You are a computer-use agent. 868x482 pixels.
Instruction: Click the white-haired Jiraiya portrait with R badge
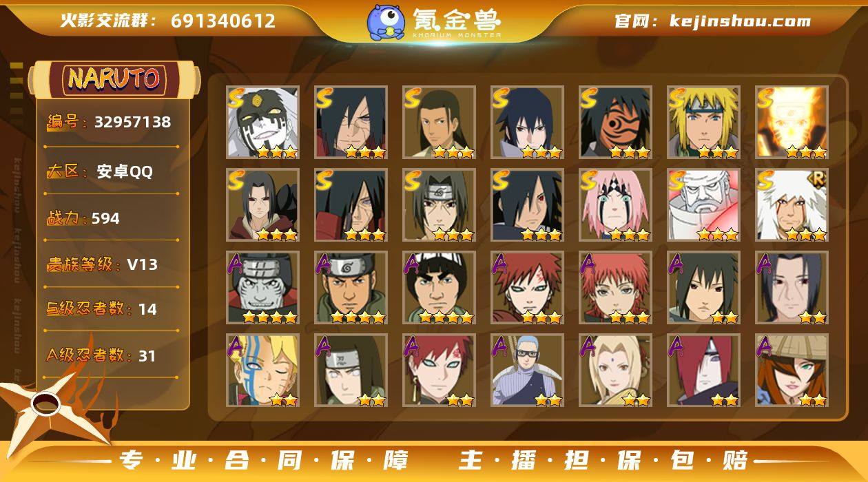point(792,205)
